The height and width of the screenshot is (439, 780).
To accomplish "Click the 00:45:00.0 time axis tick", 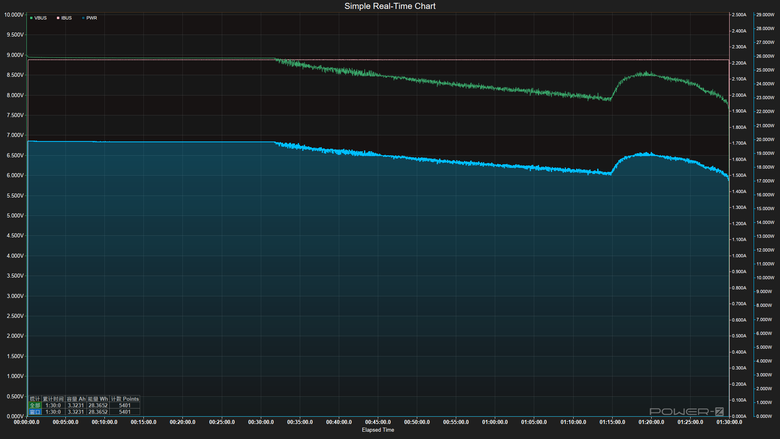I will point(378,422).
